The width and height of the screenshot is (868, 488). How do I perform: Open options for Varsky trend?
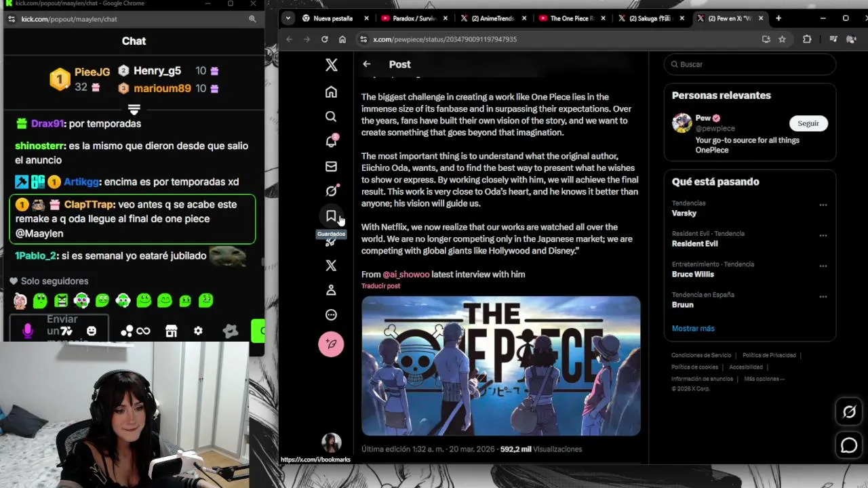pos(823,205)
